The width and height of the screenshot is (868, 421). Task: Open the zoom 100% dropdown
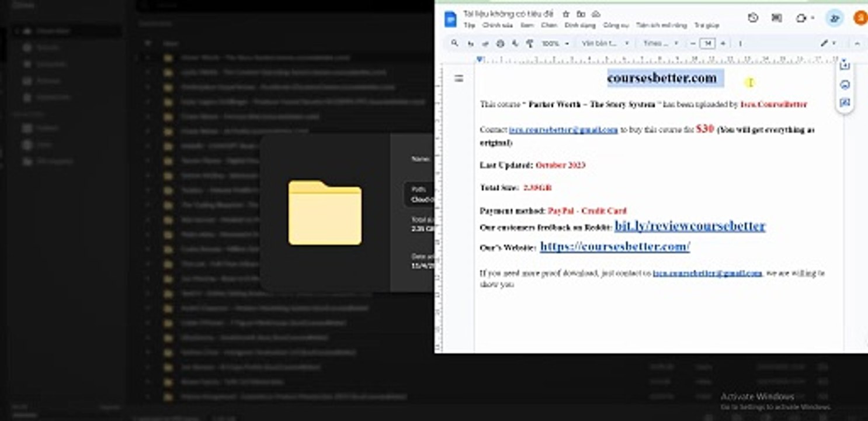point(555,43)
